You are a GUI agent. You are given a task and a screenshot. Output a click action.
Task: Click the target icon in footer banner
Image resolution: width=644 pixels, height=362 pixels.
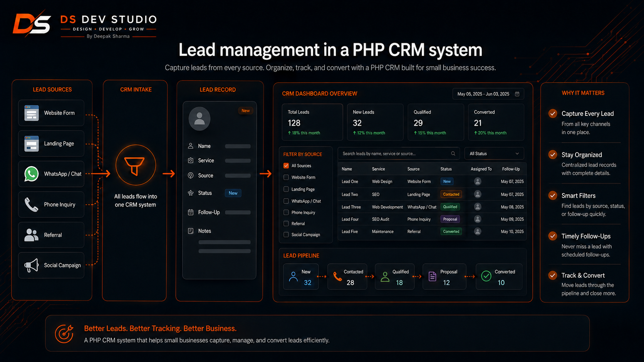pos(64,333)
